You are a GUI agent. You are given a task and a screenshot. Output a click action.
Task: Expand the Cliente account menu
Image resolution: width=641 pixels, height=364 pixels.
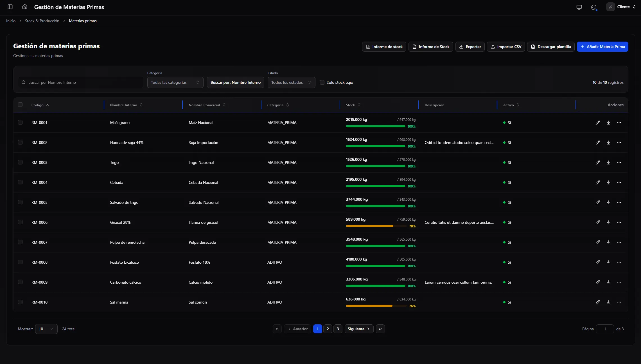(x=621, y=7)
